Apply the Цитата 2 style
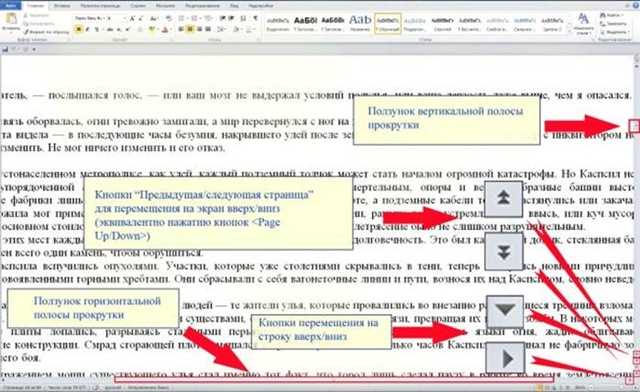The image size is (640, 392). coord(552,24)
